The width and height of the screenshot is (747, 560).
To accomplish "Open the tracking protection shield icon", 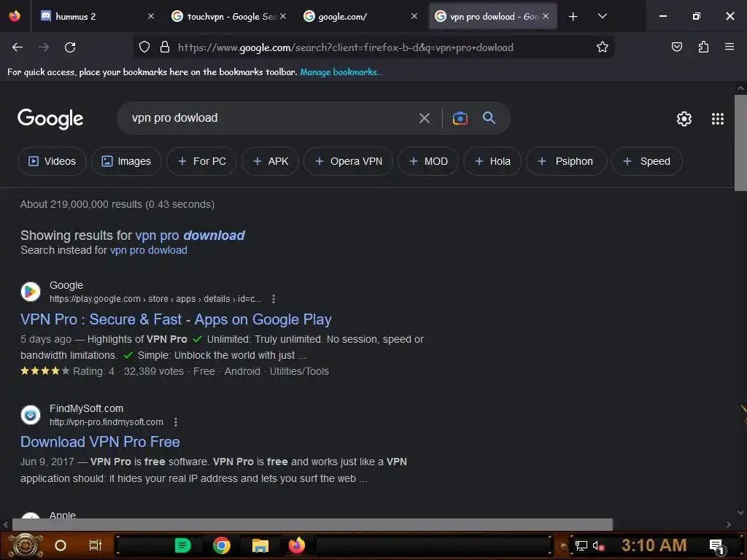I will (144, 47).
